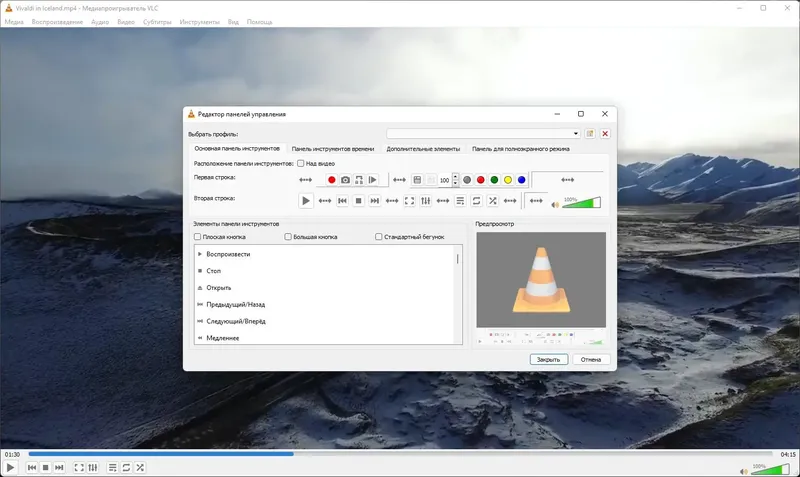Click the 'Отмена' button
Screen dimensions: 800x477
(591, 359)
